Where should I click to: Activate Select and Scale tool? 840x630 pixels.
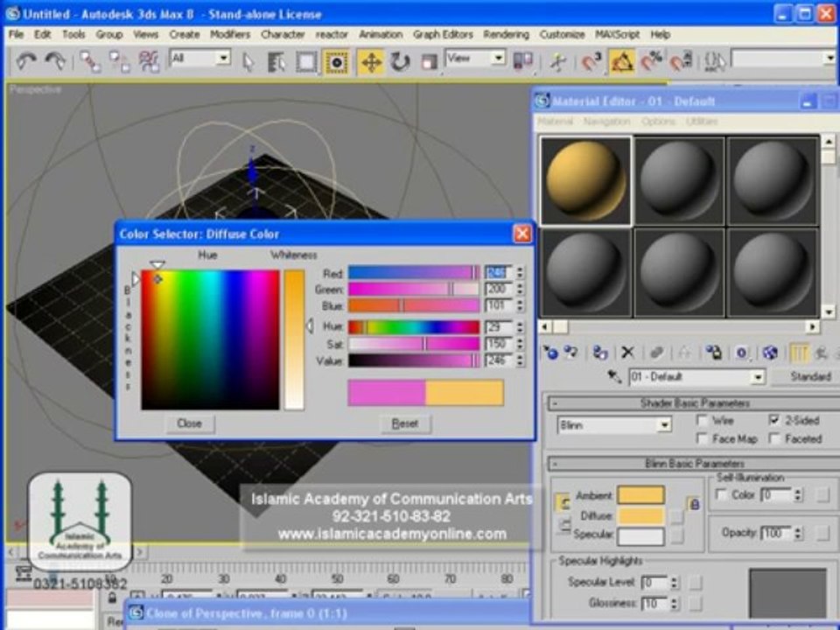(429, 62)
